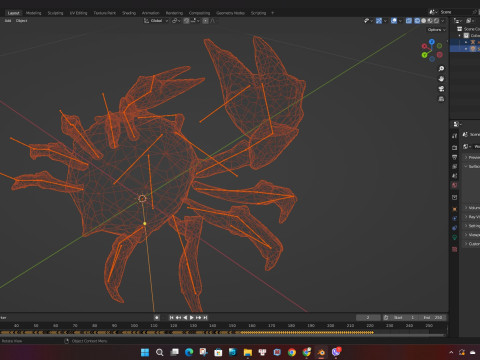Switch to the UV Editing workspace
Viewport: 480px width, 360px height.
78,13
